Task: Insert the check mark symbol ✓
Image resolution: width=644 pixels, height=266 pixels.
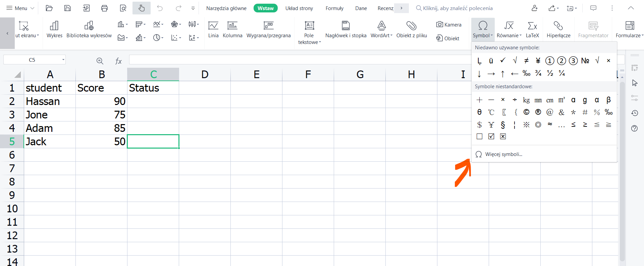Action: 502,60
